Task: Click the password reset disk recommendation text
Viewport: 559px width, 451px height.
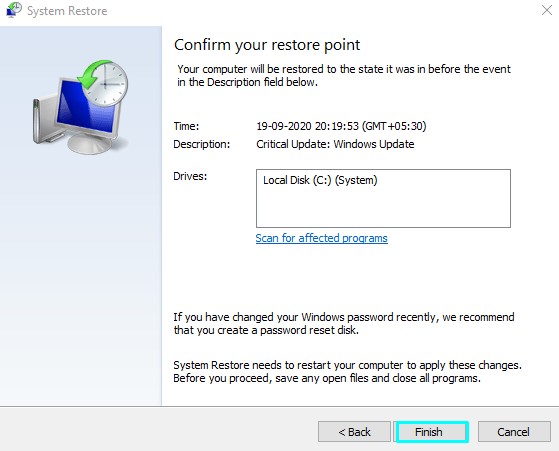Action: tap(344, 324)
